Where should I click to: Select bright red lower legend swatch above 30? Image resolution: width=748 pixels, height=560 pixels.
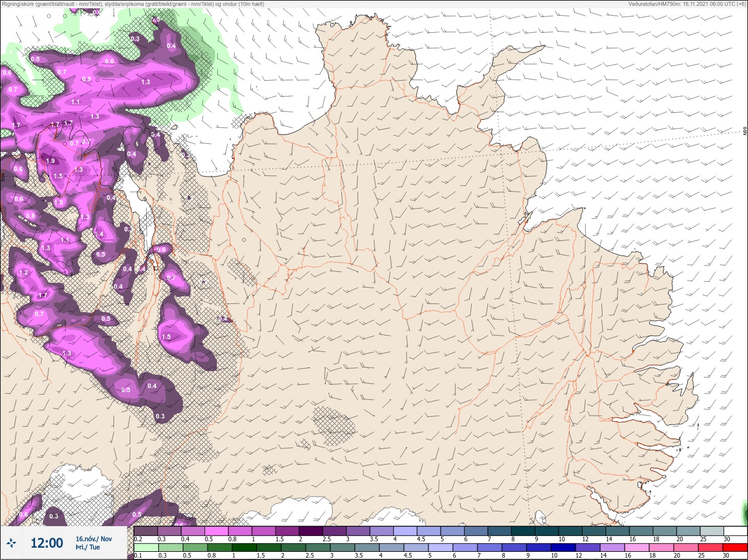click(735, 548)
